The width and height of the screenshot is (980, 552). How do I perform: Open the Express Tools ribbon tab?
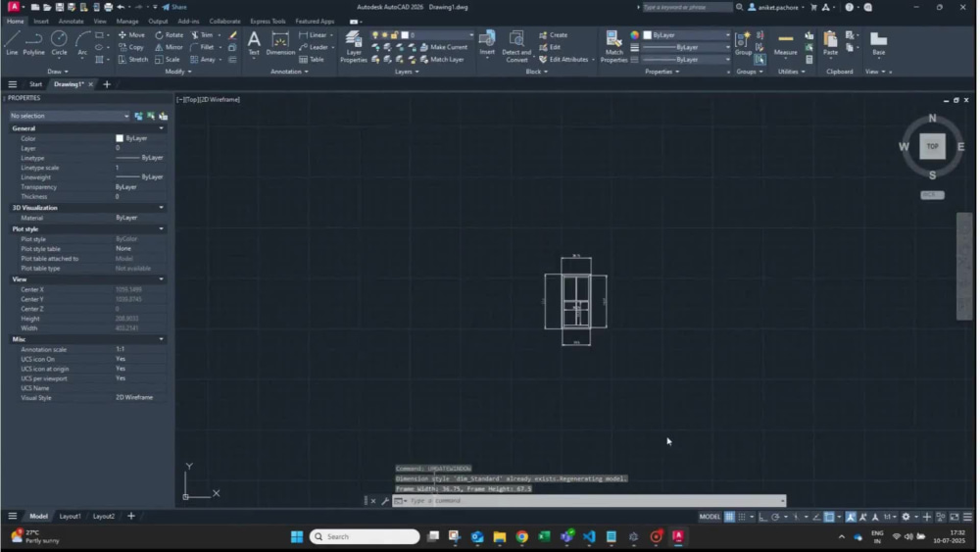(268, 22)
